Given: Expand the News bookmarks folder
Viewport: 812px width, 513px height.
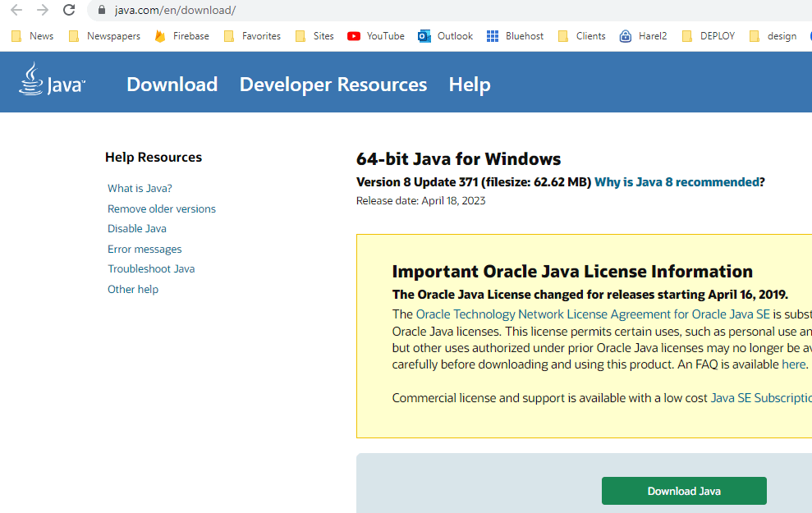Looking at the screenshot, I should coord(33,36).
